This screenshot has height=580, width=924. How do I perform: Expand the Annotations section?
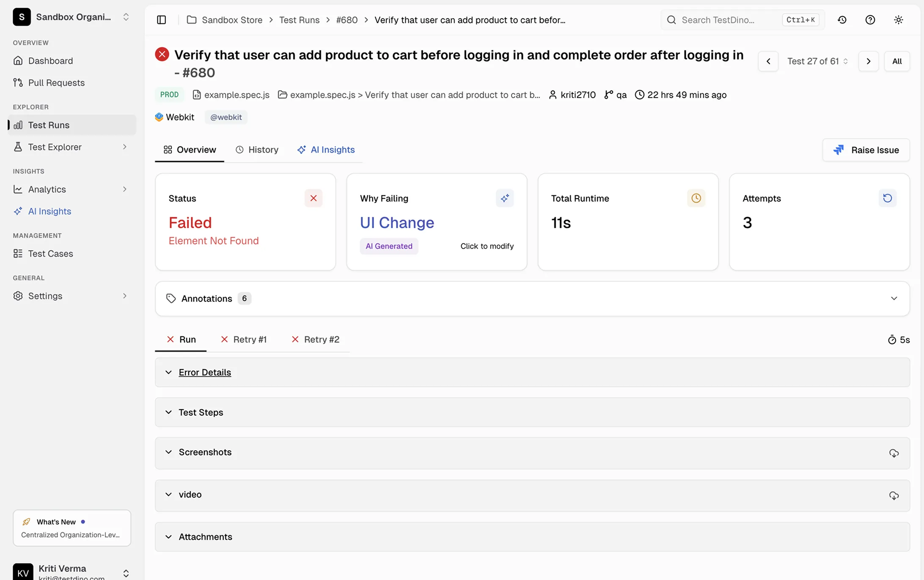[x=532, y=298]
